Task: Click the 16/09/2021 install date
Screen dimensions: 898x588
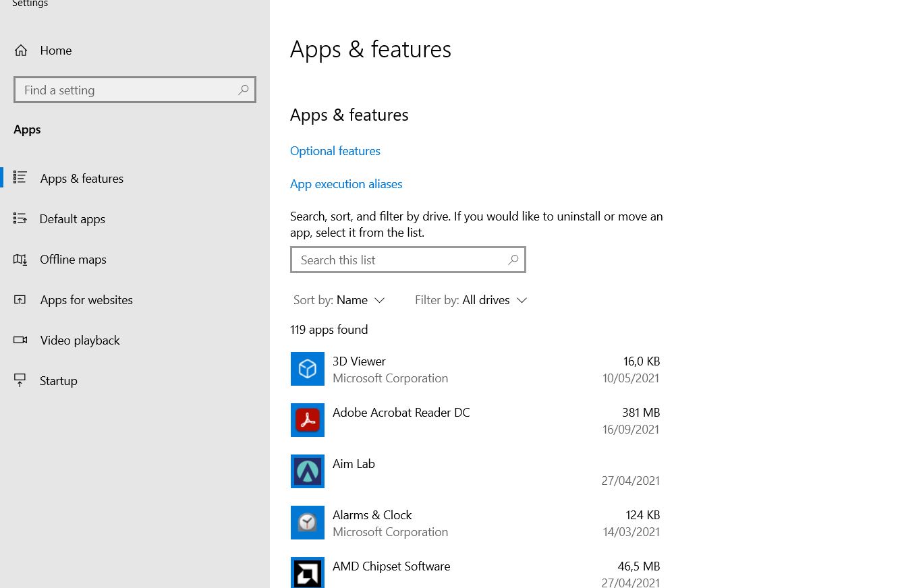Action: pos(631,430)
